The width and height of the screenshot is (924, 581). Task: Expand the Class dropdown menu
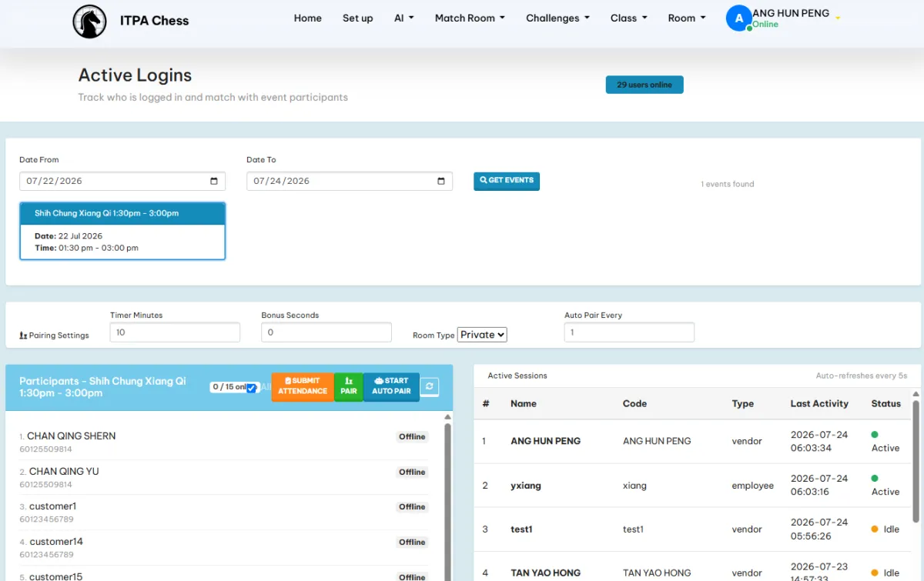click(628, 18)
